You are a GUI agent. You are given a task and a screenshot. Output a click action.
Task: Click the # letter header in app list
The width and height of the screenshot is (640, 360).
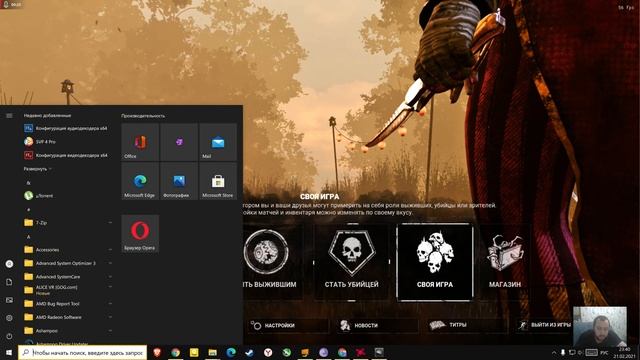29,209
